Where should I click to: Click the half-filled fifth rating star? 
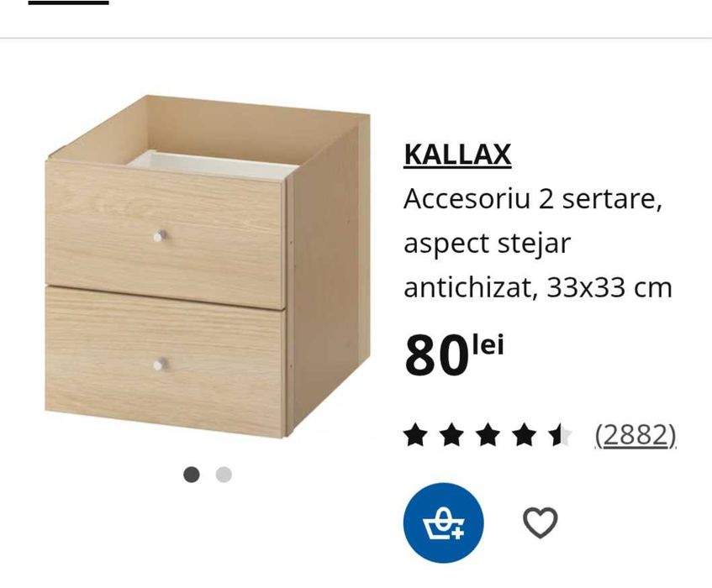click(561, 434)
